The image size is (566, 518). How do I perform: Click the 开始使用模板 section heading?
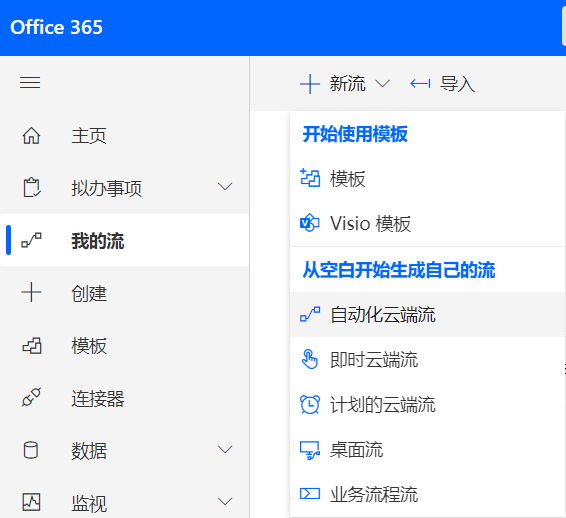coord(355,134)
